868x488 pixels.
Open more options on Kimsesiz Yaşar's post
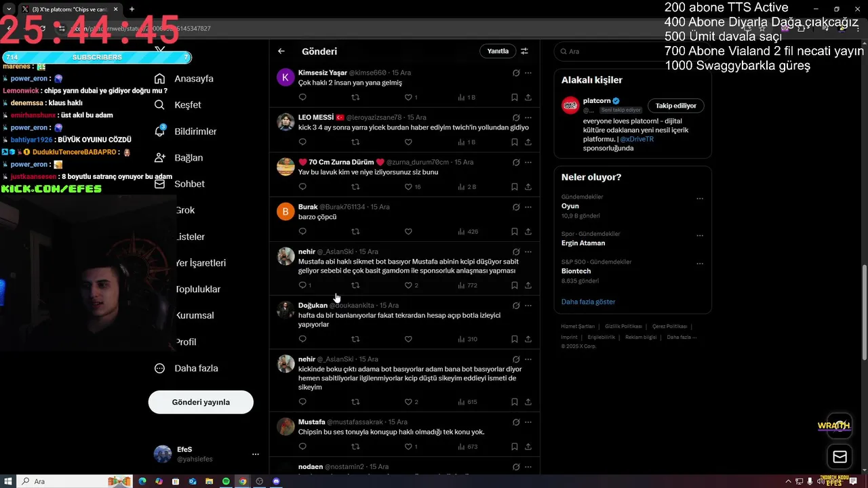point(528,73)
